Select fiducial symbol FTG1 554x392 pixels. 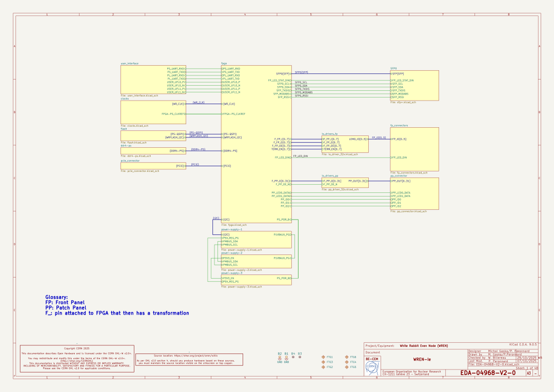323,357
